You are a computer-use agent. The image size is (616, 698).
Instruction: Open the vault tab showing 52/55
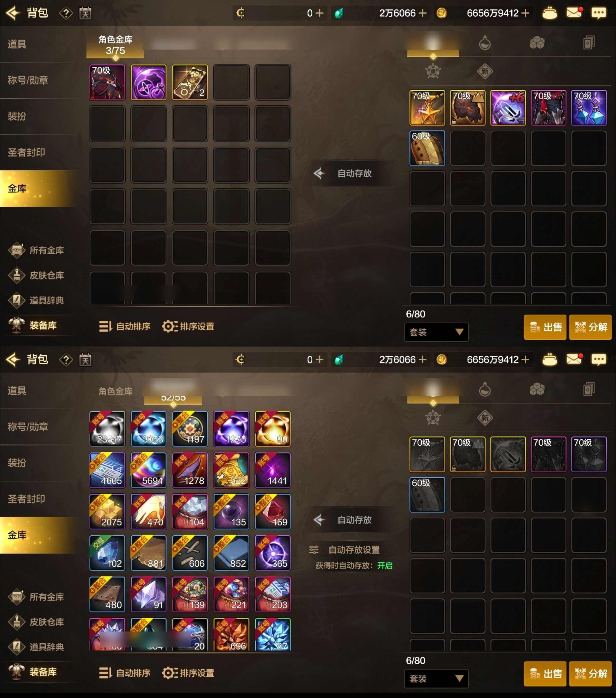(173, 393)
